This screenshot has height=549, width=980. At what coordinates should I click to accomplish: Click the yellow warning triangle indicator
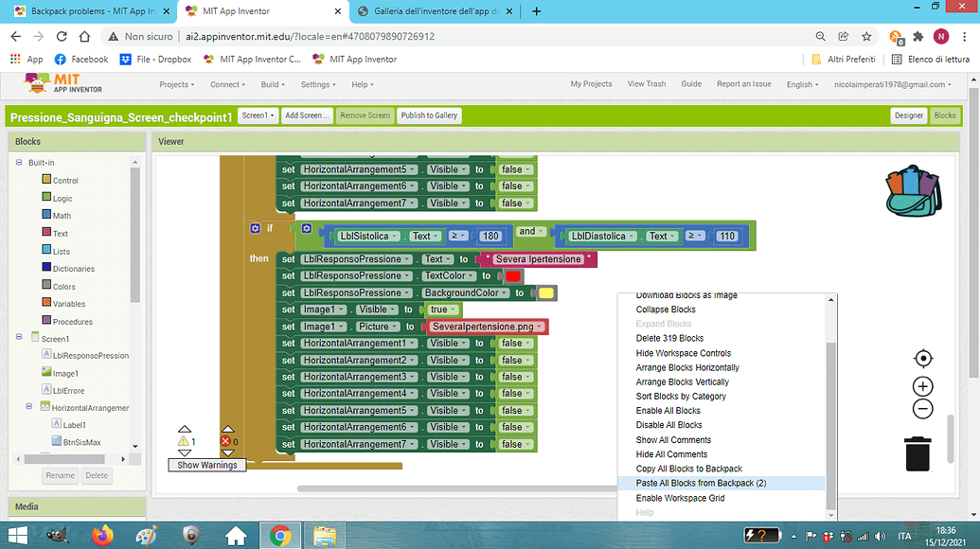click(183, 441)
